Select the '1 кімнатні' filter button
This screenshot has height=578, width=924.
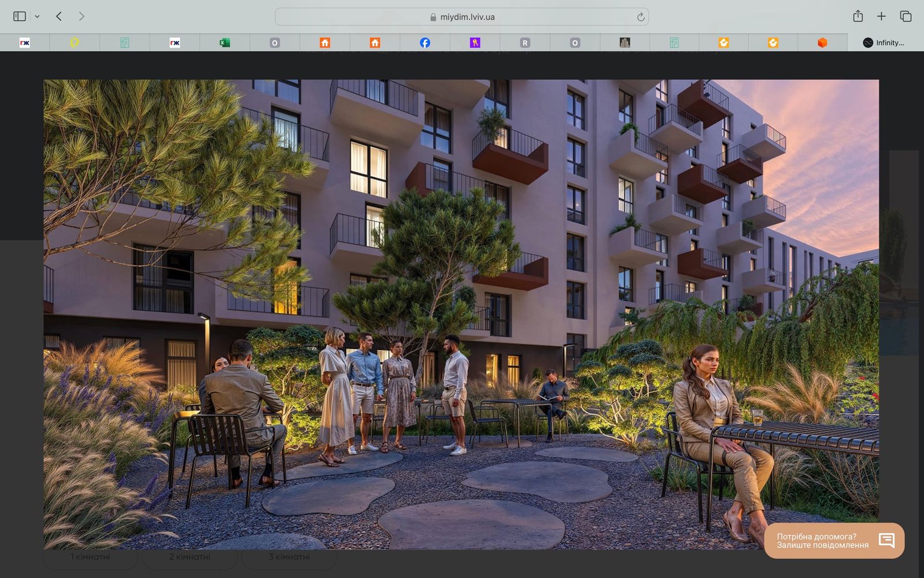[90, 557]
